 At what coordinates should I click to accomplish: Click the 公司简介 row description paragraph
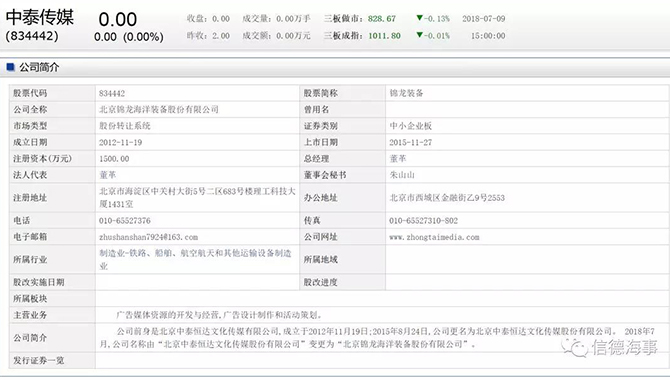377,338
